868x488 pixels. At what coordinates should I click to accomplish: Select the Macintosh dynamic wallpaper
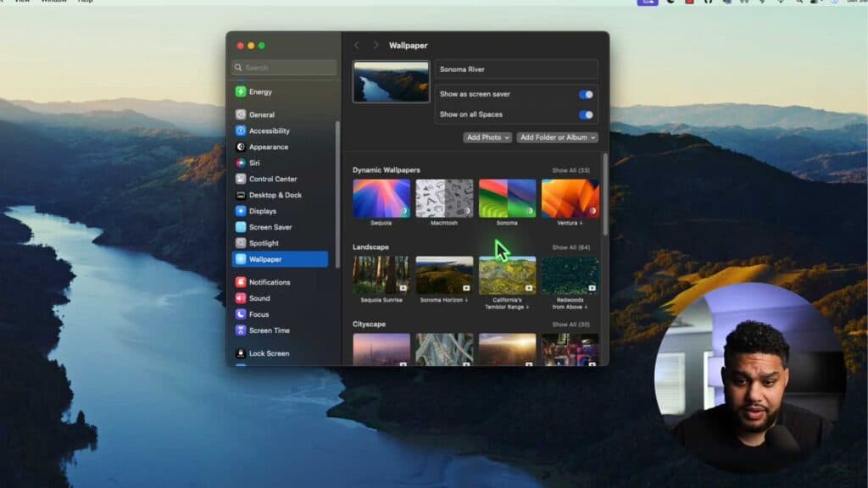[444, 198]
